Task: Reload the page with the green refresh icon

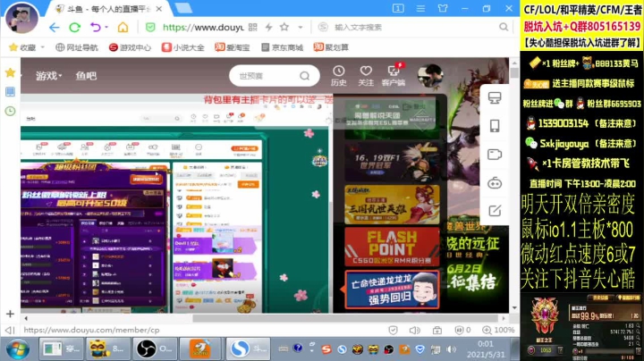Action: [75, 28]
